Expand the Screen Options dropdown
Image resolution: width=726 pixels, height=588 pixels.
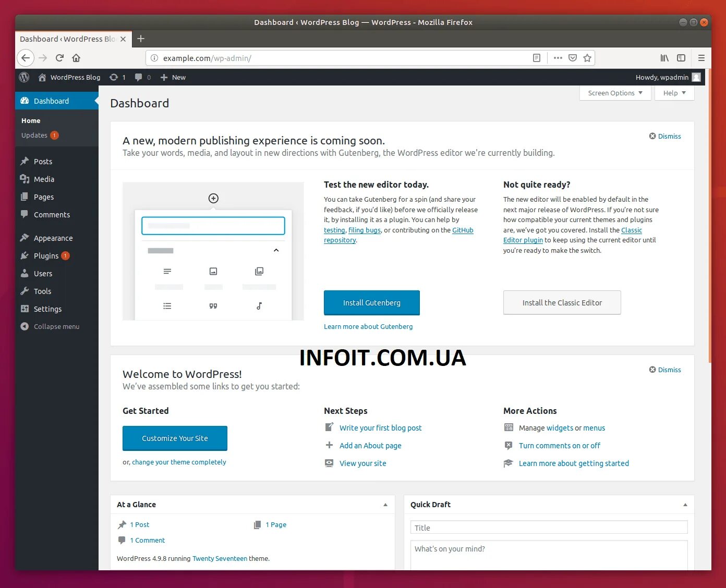coord(615,93)
